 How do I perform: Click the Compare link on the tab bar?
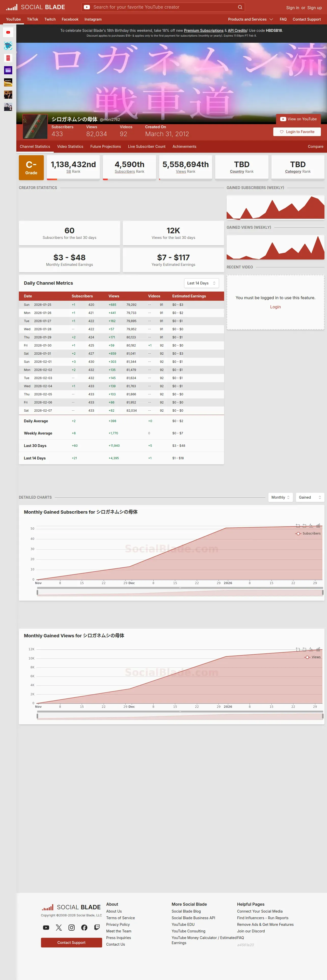pyautogui.click(x=315, y=147)
